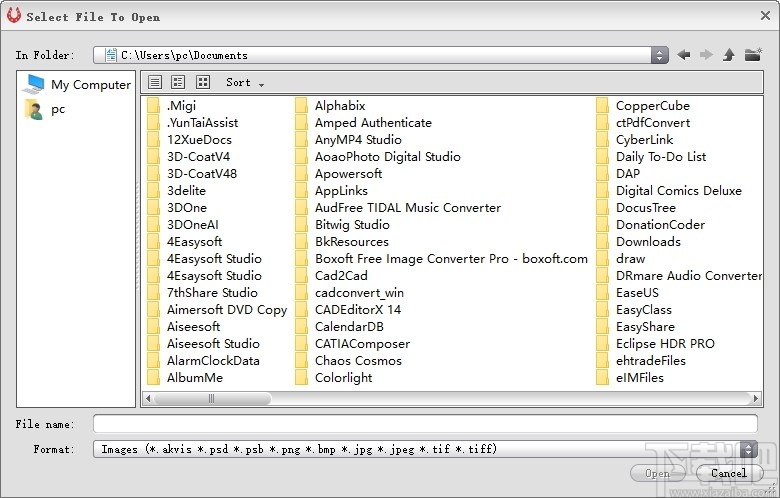Select the CADEditorX 14 folder
Image resolution: width=780 pixels, height=498 pixels.
click(348, 309)
